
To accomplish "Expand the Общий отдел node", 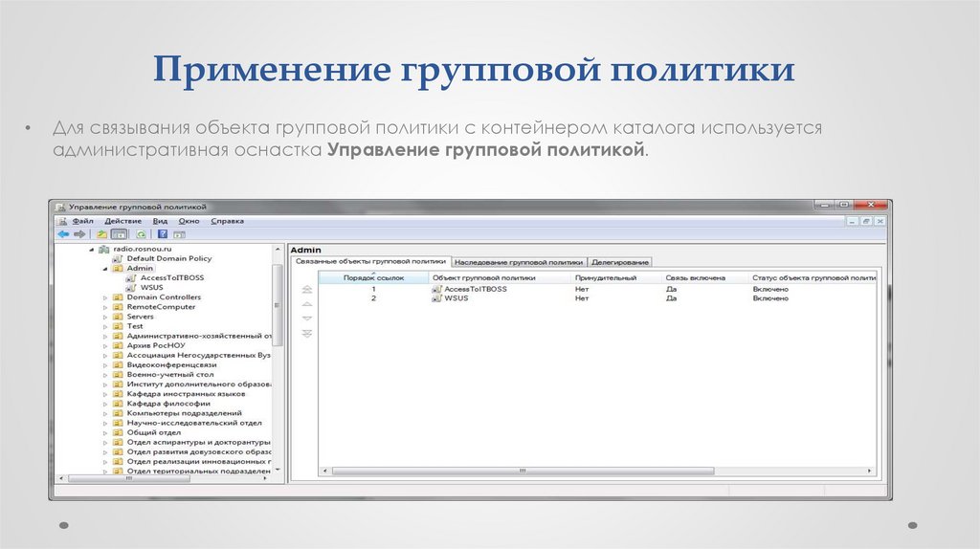I will [x=105, y=433].
